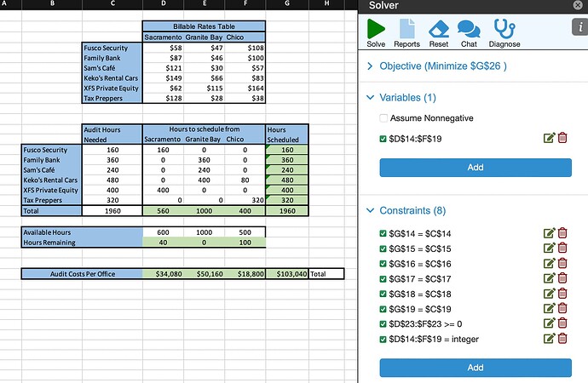Select Audit Costs Per Office label

pyautogui.click(x=82, y=274)
